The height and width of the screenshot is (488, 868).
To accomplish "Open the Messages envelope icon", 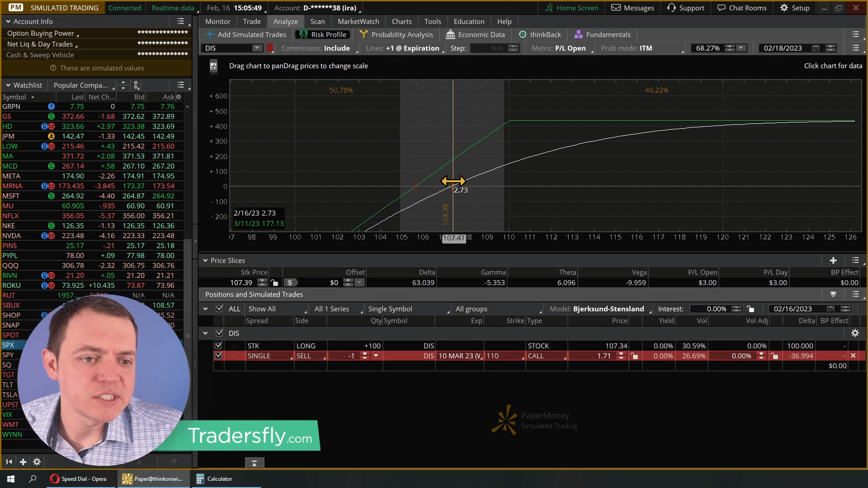I will 616,8.
